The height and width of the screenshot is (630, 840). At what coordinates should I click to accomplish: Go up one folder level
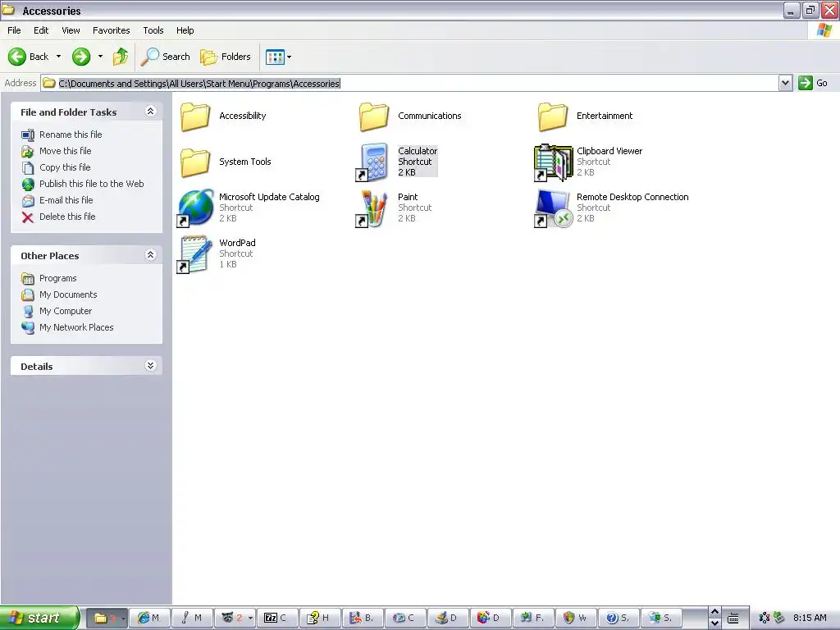click(121, 57)
